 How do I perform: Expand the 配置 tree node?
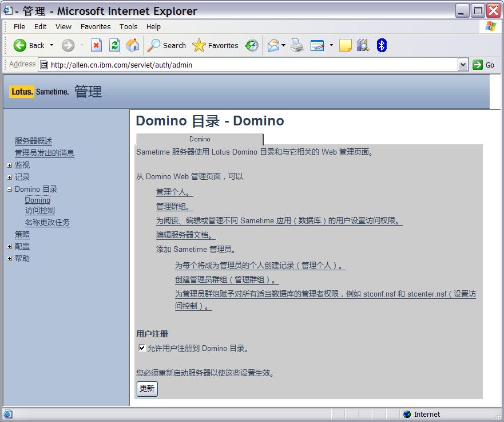point(10,246)
